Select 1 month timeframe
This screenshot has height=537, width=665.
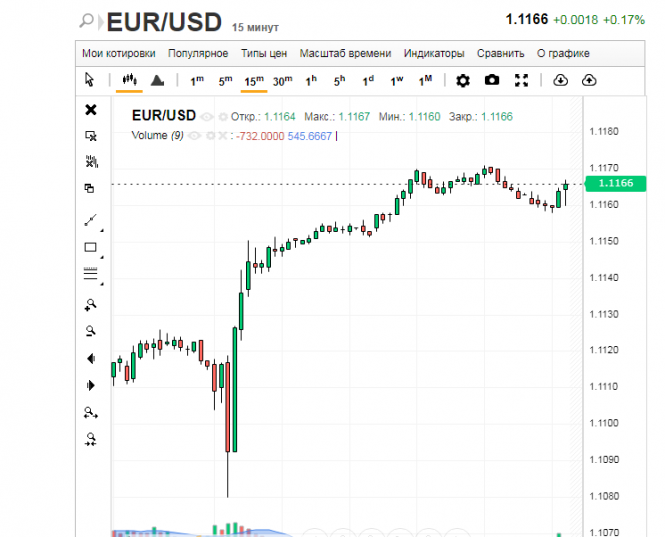pos(425,80)
